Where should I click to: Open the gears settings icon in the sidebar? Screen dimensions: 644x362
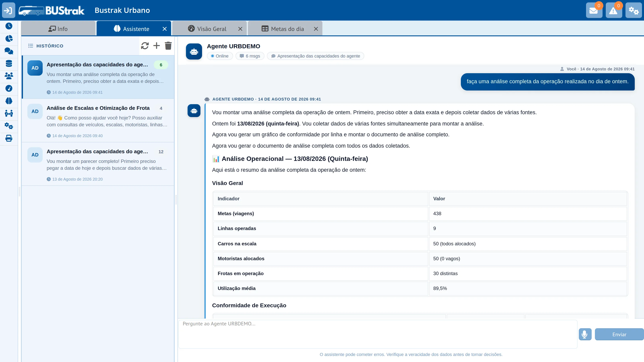9,126
